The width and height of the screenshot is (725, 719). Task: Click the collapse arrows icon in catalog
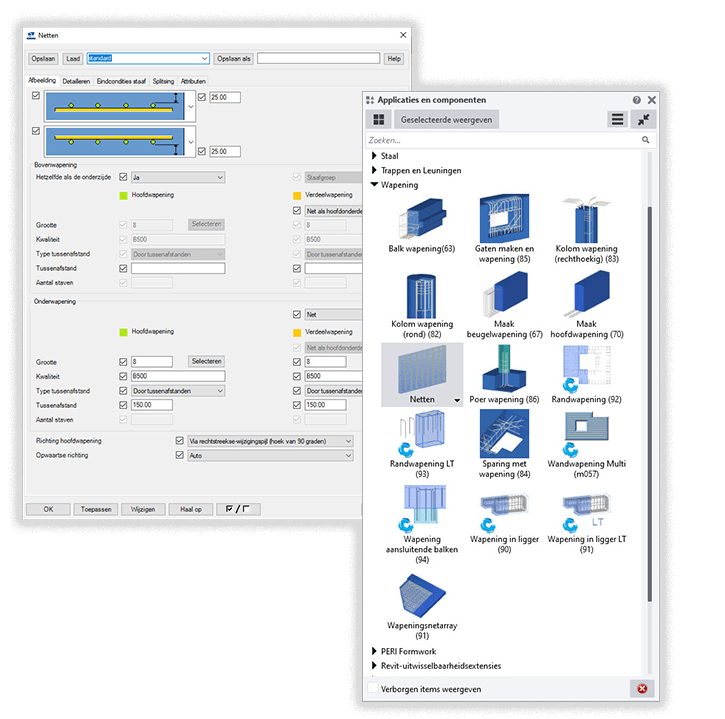point(643,120)
